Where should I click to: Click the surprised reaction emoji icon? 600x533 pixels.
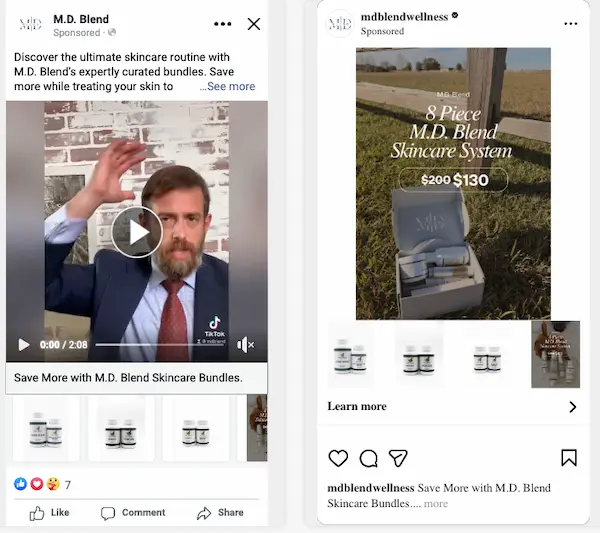pyautogui.click(x=53, y=484)
